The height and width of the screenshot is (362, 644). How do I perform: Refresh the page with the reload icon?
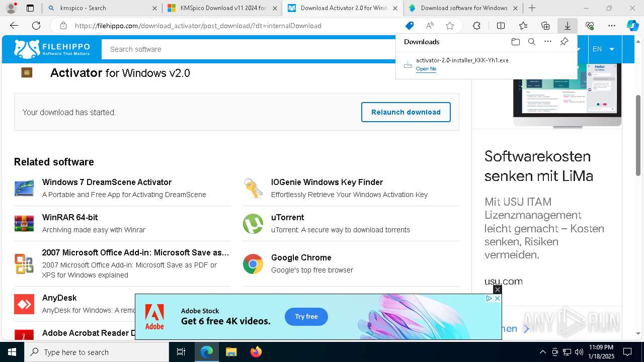tap(36, 26)
